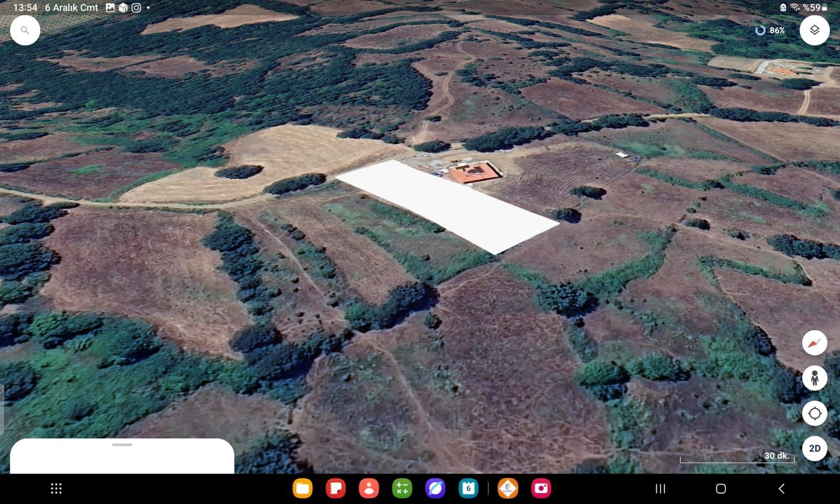840x504 pixels.
Task: Open the pink Camera app
Action: (x=541, y=489)
